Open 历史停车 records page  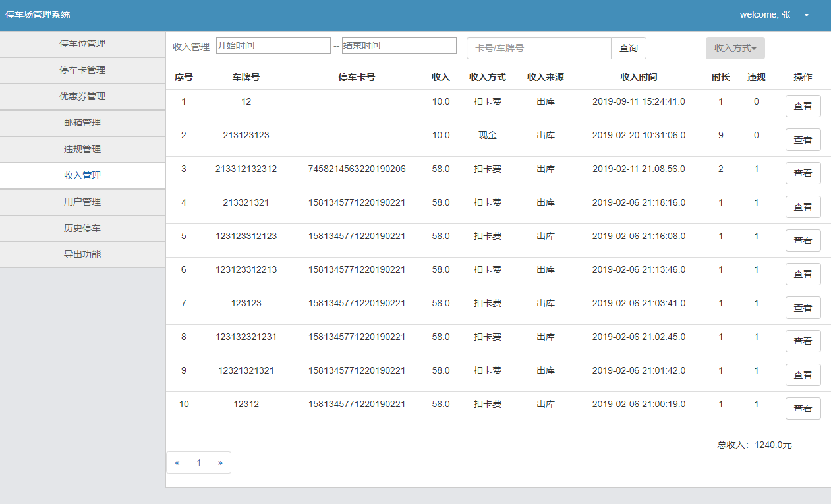(82, 228)
